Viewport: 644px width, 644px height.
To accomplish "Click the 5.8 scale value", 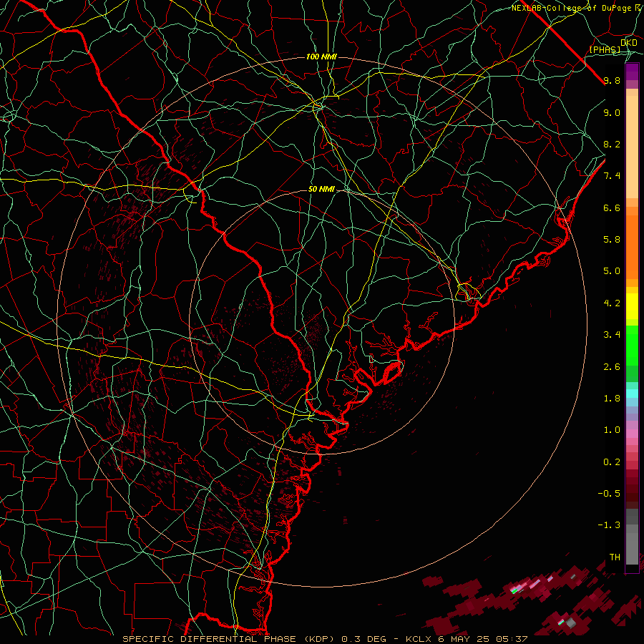I will (612, 240).
